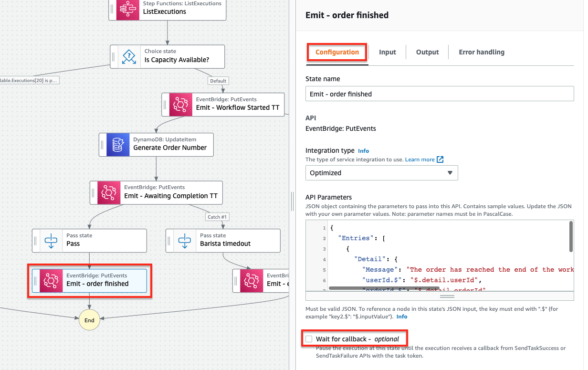The image size is (588, 370).
Task: Click the Pass state icon on the Pass node
Action: pos(51,240)
